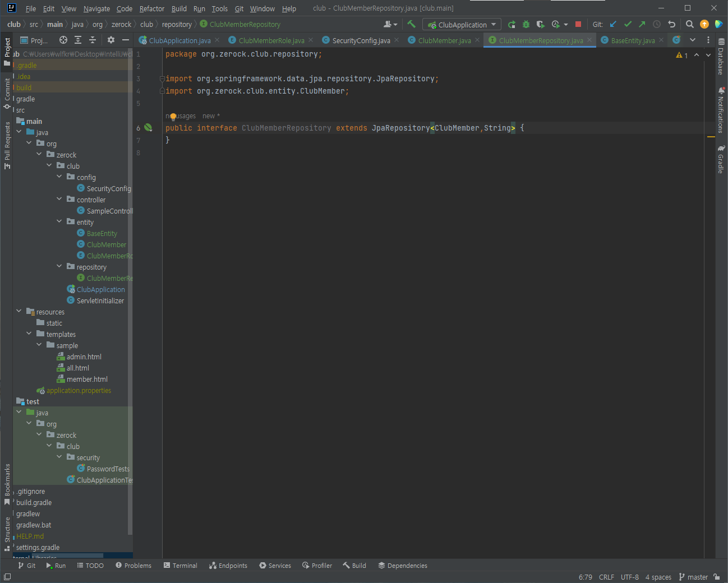Image resolution: width=728 pixels, height=583 pixels.
Task: Open the Database tool window
Action: (721, 57)
